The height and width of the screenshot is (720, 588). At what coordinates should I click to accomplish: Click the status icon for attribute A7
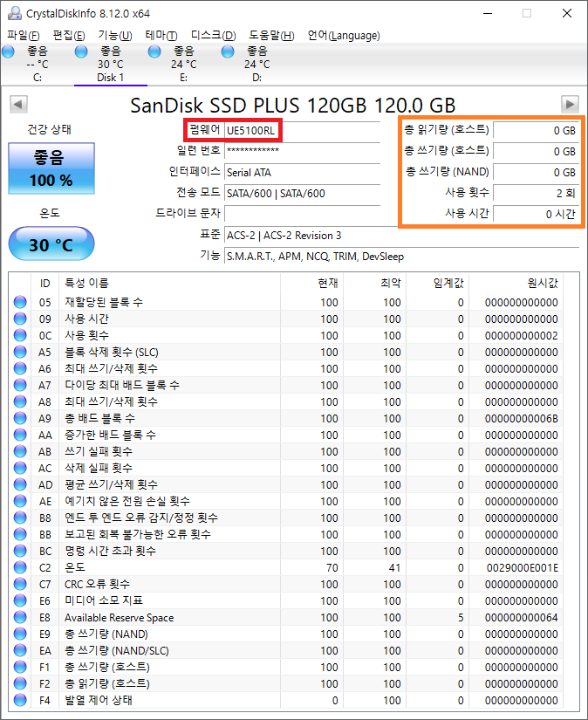[x=20, y=385]
